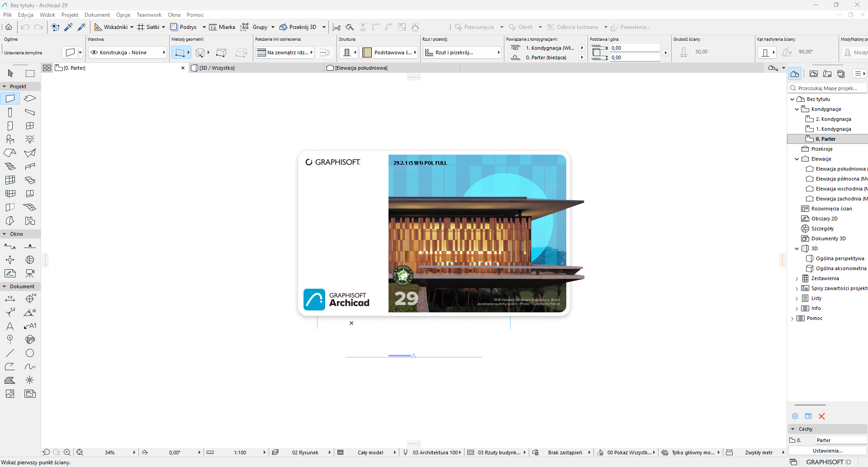The image size is (868, 467).
Task: Click the zoom in magnifier button
Action: [67, 453]
